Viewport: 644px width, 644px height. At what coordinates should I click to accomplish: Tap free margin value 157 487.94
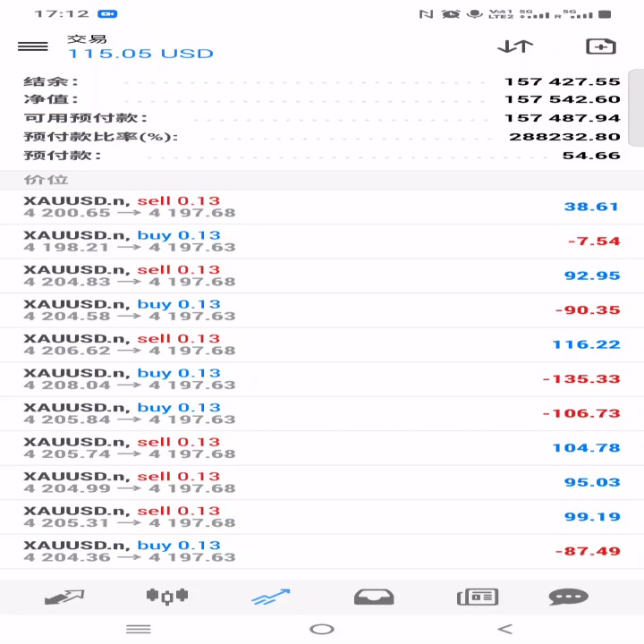click(x=563, y=118)
